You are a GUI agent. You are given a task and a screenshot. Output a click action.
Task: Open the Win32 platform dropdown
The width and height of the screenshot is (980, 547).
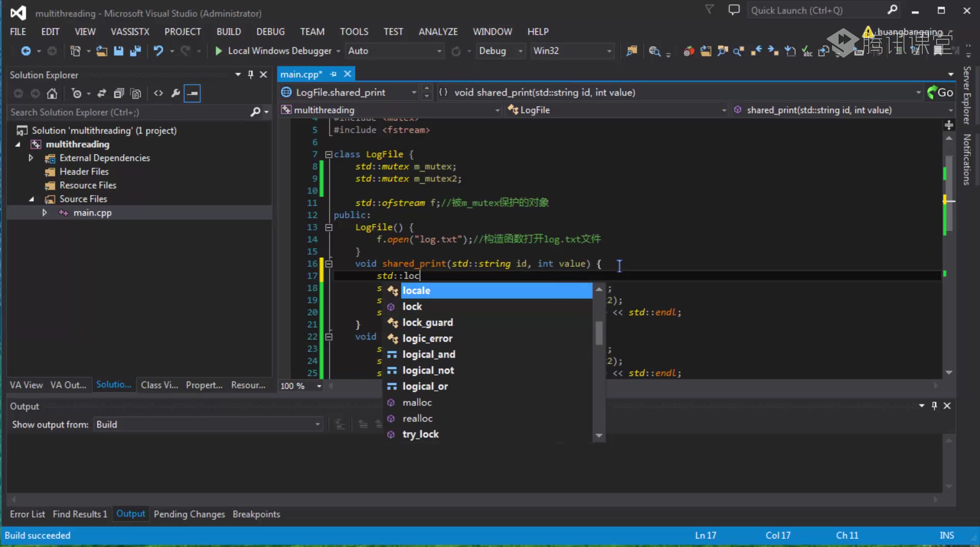point(608,51)
